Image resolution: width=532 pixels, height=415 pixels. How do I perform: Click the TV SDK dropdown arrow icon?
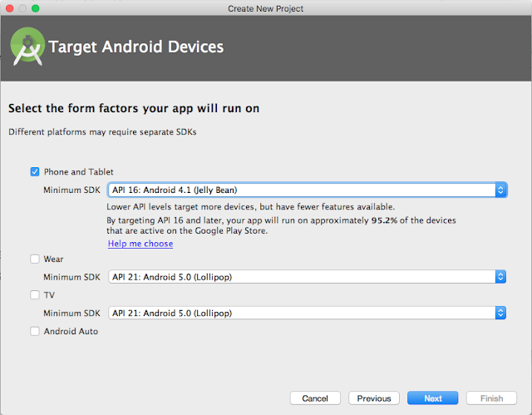pos(500,313)
